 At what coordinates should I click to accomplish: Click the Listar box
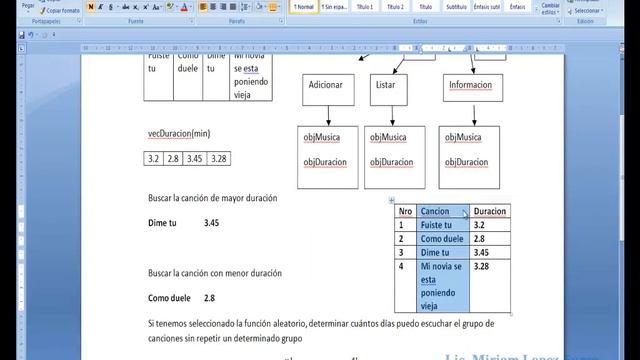pos(389,90)
